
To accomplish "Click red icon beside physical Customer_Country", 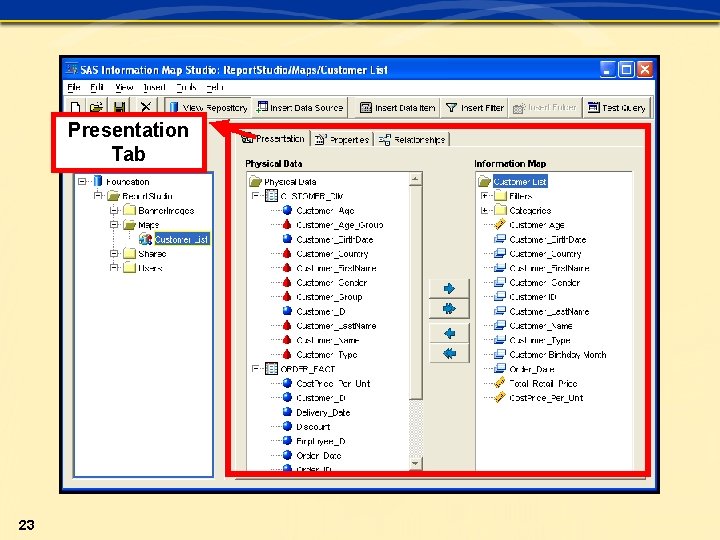I will pos(287,253).
